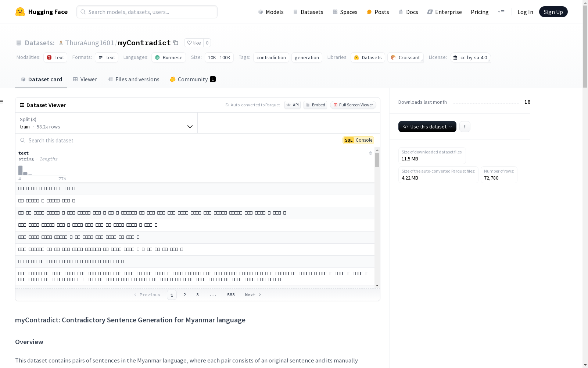Image resolution: width=588 pixels, height=368 pixels.
Task: Click the 10K - 100K size tag
Action: pyautogui.click(x=219, y=57)
